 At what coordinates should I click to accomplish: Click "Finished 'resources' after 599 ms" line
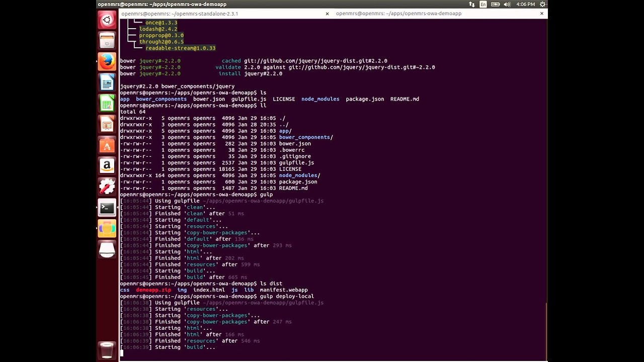[190, 264]
